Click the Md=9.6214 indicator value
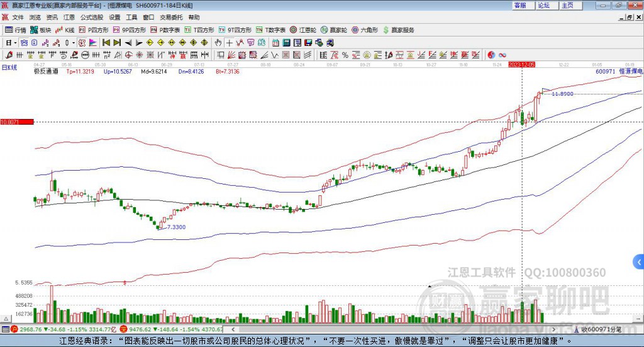Image resolution: width=644 pixels, height=347 pixels. (x=153, y=71)
